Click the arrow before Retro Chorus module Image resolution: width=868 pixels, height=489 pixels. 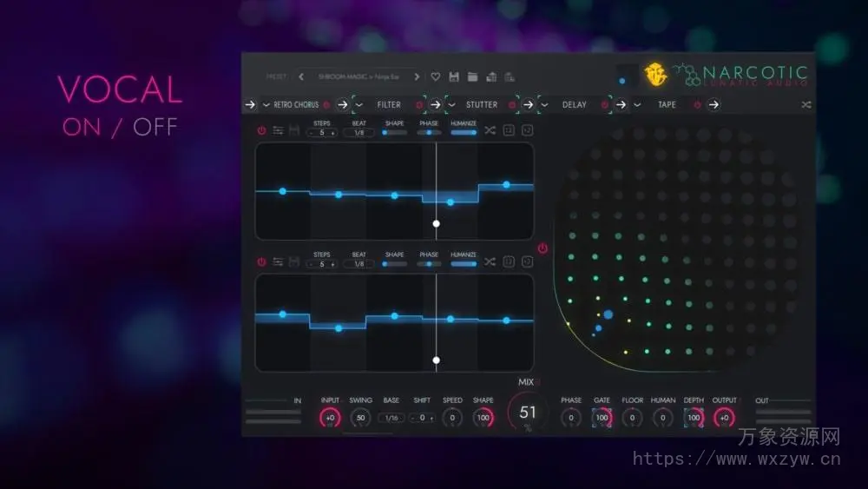coord(250,105)
